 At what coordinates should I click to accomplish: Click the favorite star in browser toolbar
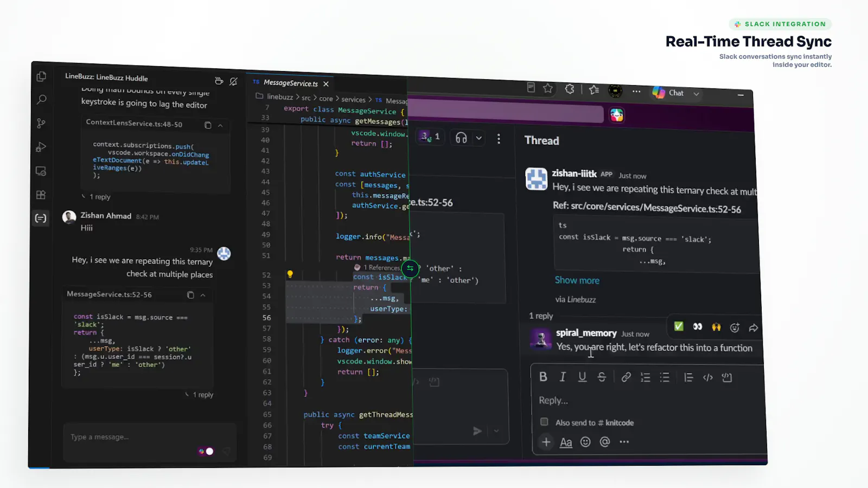point(548,88)
